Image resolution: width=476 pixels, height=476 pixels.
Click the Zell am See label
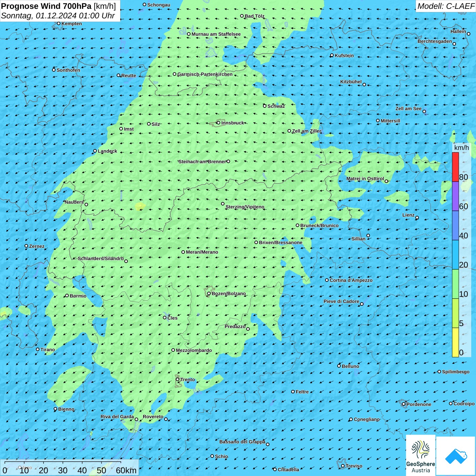pos(408,108)
